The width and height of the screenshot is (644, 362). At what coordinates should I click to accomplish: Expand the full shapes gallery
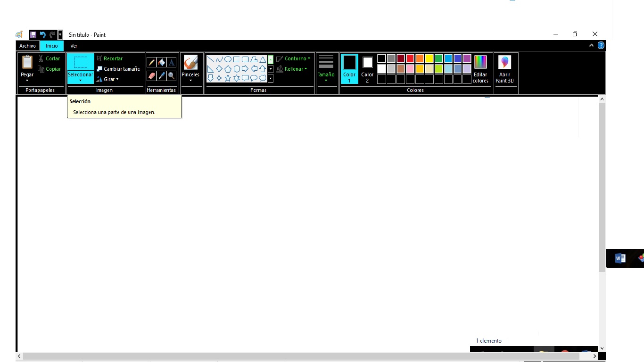click(x=271, y=78)
